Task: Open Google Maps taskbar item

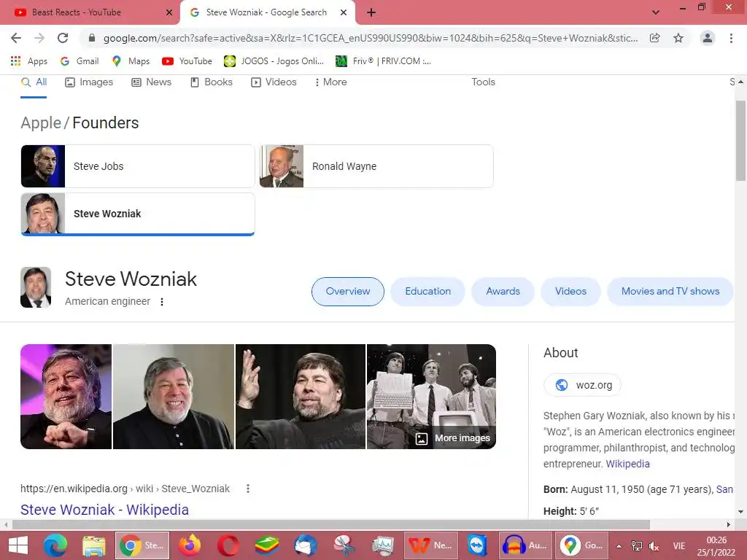Action: click(x=581, y=545)
